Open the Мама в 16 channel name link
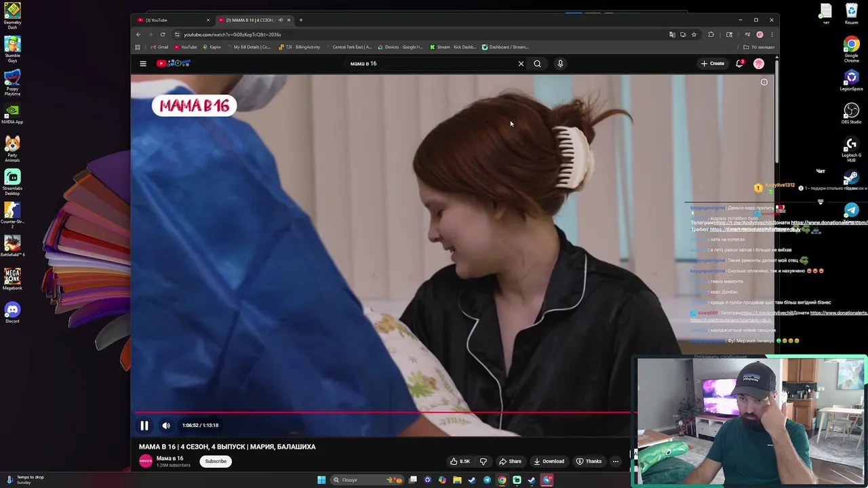This screenshot has width=868, height=488. tap(170, 459)
